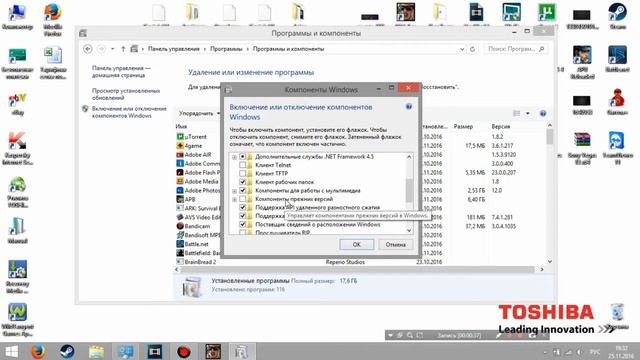Toggle .NET Framework 4.5 additional services checkbox
This screenshot has width=640, height=360.
coord(242,156)
